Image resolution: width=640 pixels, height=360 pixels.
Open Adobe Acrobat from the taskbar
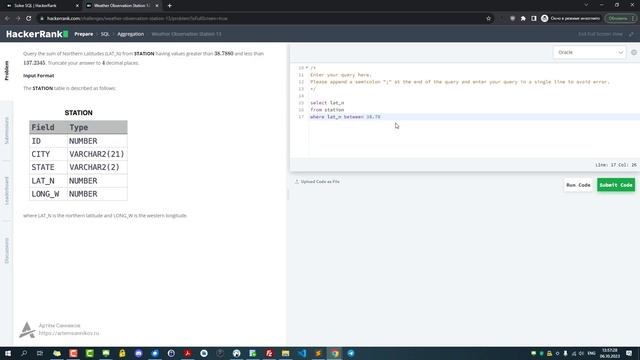pyautogui.click(x=187, y=353)
